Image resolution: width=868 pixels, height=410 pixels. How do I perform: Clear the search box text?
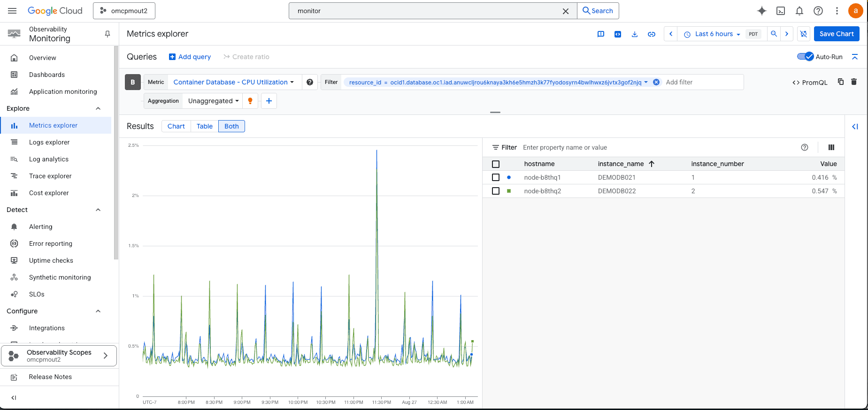tap(566, 11)
